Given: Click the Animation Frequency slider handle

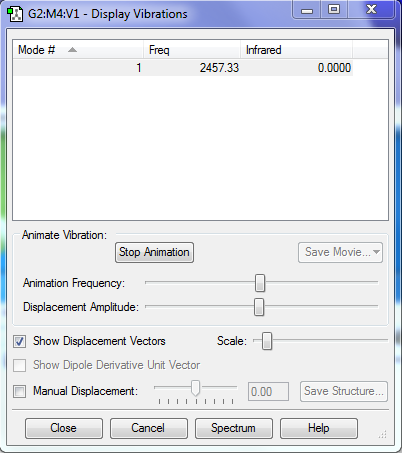Looking at the screenshot, I should point(260,283).
